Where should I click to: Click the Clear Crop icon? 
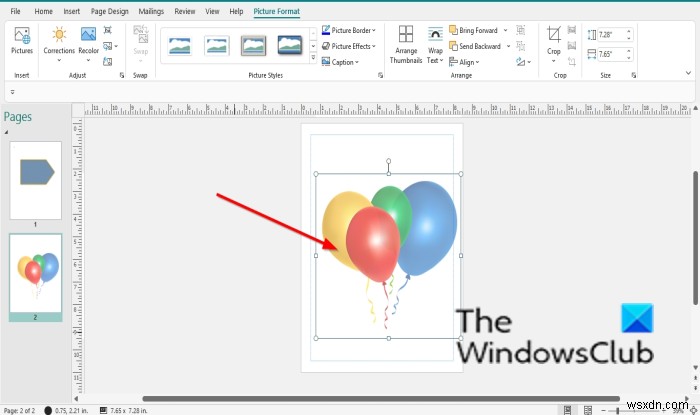pyautogui.click(x=572, y=62)
